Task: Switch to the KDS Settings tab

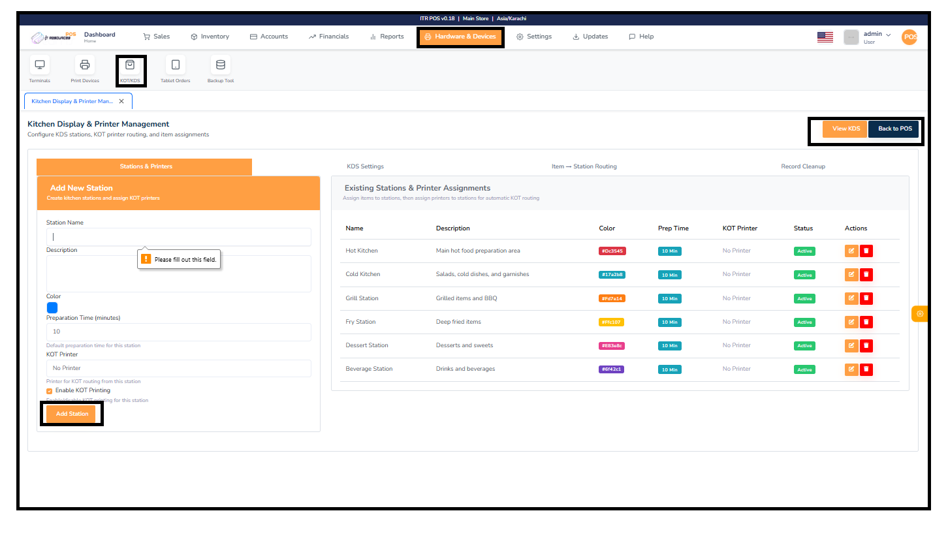Action: click(365, 166)
